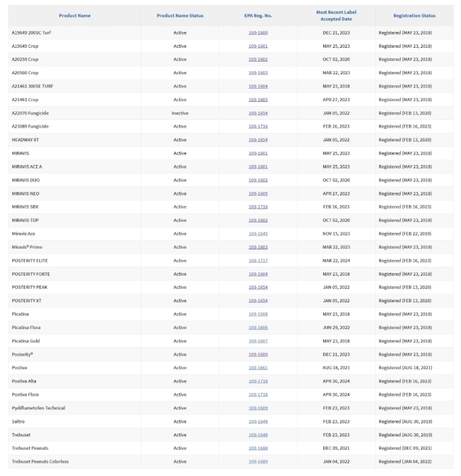The width and height of the screenshot is (461, 476).
Task: Select the 'Inactive' status for A22070 Fungicide
Action: coord(180,113)
